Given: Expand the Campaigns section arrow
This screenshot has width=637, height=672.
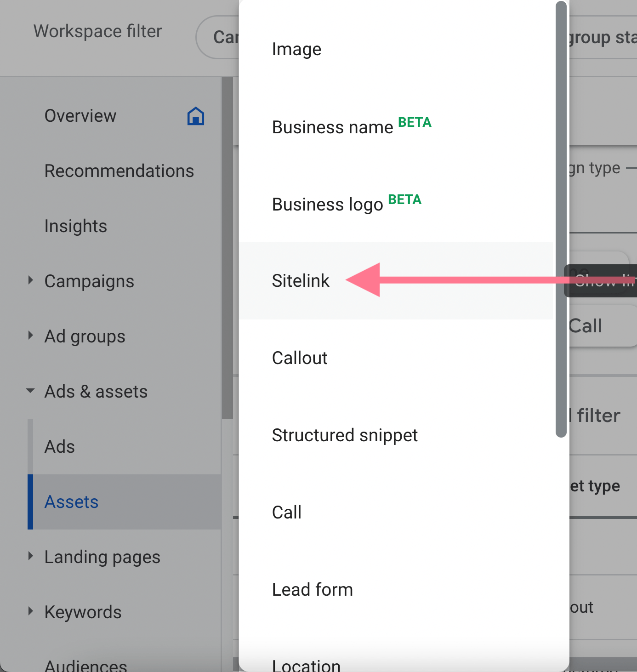Looking at the screenshot, I should tap(30, 280).
